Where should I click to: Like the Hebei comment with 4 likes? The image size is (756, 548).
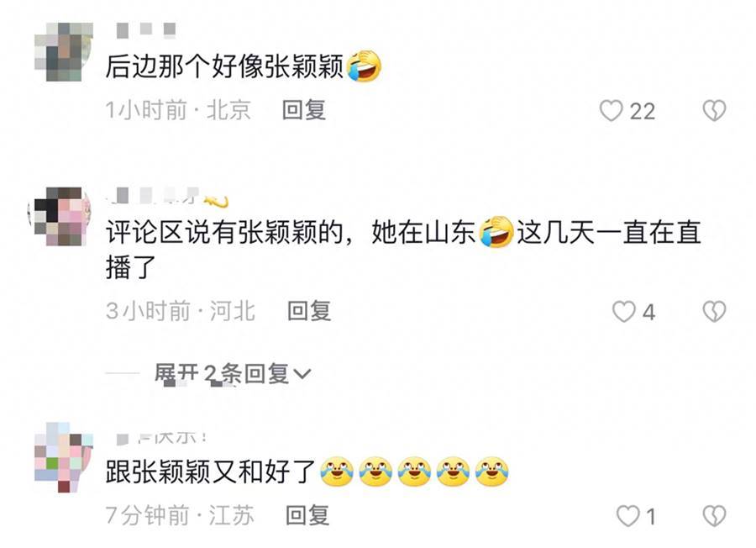pos(623,312)
